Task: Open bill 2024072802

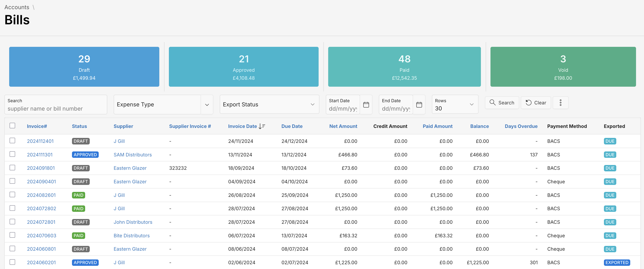Action: pyautogui.click(x=41, y=209)
